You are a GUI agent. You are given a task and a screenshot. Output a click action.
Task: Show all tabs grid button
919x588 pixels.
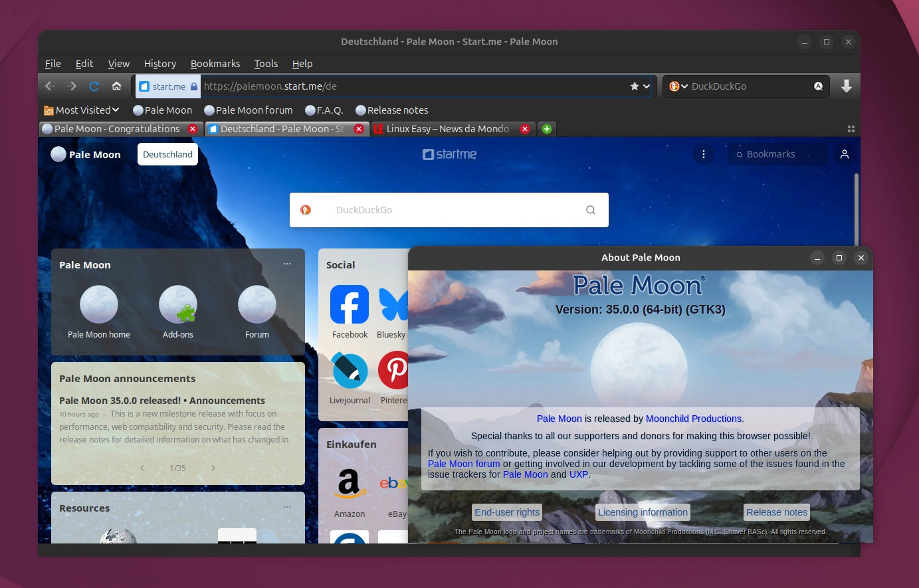coord(851,129)
